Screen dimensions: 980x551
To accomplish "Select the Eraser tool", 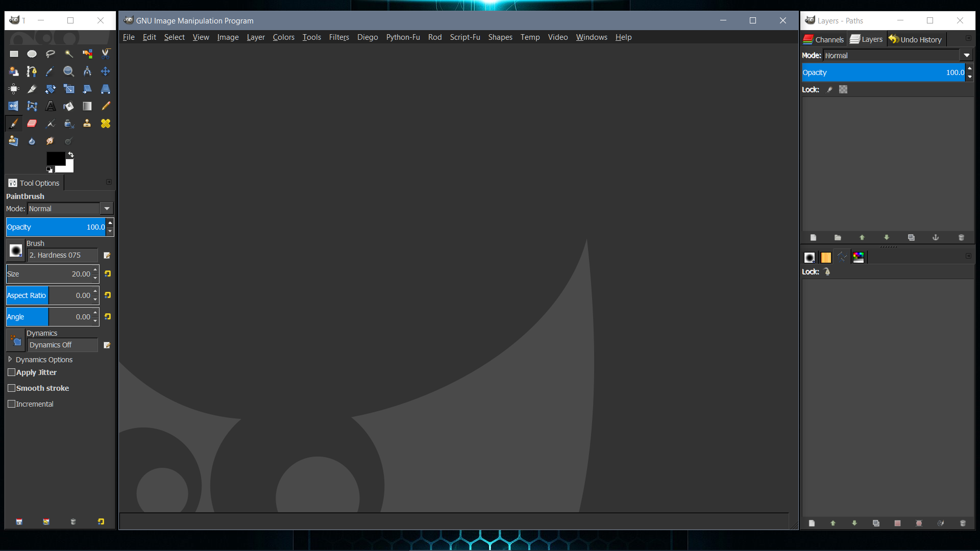I will [32, 123].
